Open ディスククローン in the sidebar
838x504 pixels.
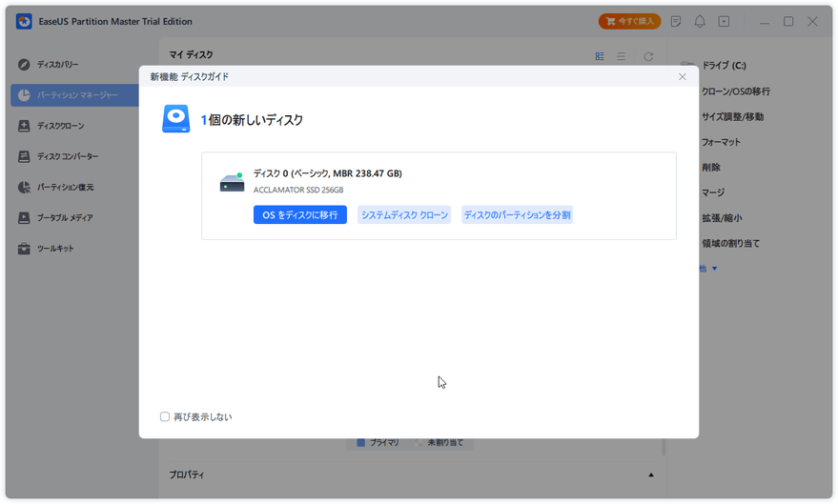[x=60, y=126]
